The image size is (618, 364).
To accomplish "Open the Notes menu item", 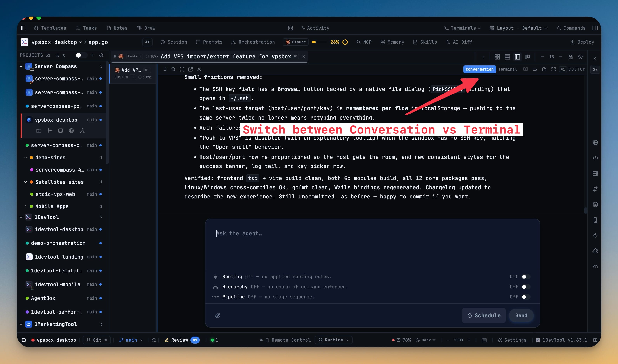I will [117, 28].
